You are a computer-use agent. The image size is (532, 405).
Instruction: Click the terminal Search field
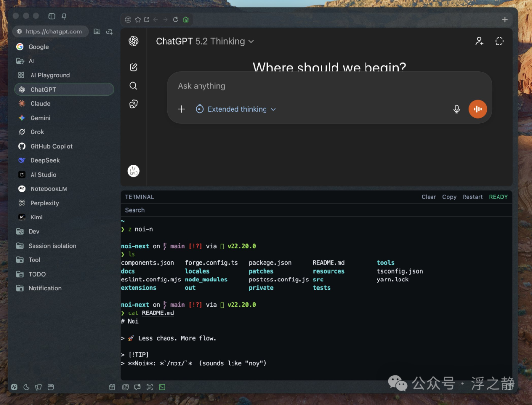pyautogui.click(x=316, y=210)
